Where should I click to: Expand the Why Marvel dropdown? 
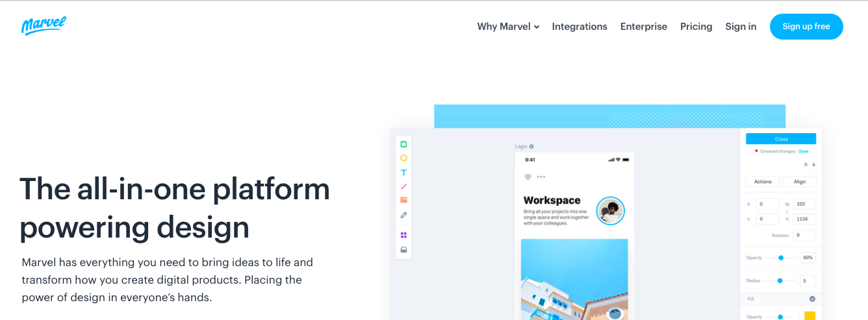coord(508,27)
